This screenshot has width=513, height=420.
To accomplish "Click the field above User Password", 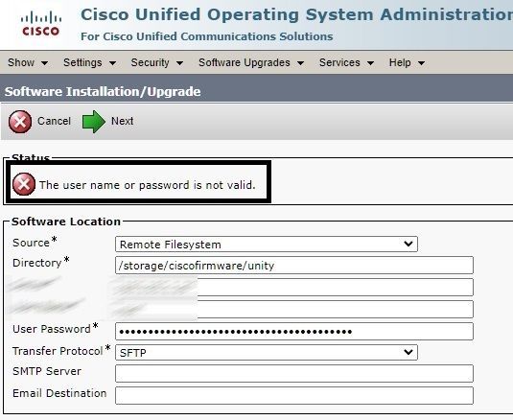I will point(294,309).
